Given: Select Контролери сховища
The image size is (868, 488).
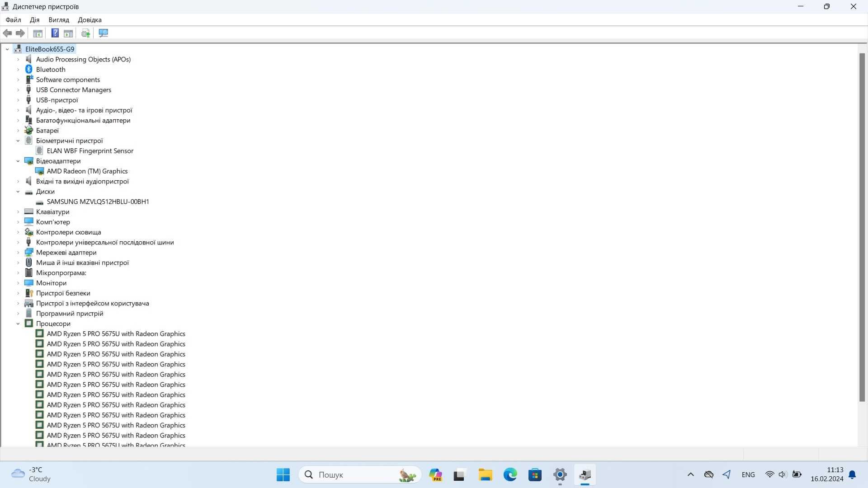Looking at the screenshot, I should [68, 232].
